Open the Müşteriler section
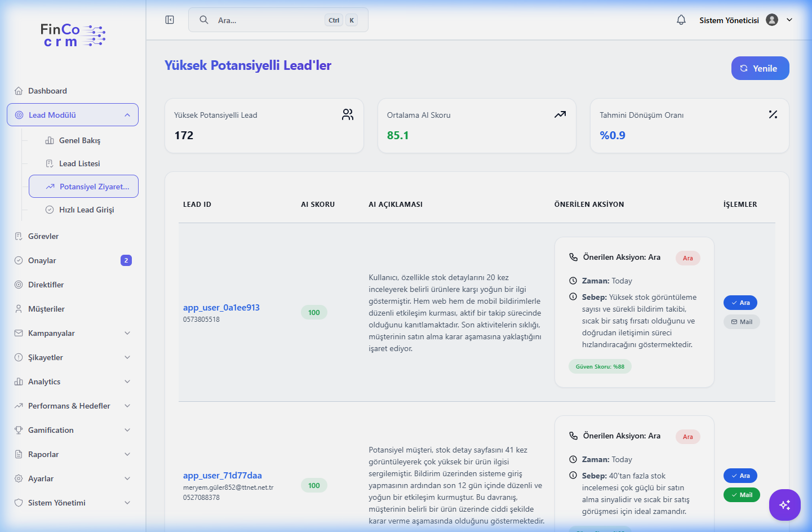This screenshot has width=812, height=532. (x=73, y=309)
